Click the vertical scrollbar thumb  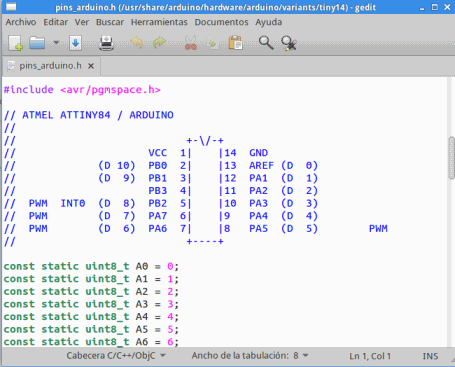(x=452, y=158)
